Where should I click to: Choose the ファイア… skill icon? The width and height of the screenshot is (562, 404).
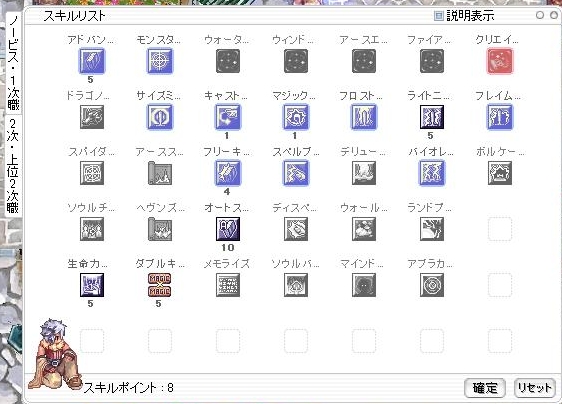[432, 61]
